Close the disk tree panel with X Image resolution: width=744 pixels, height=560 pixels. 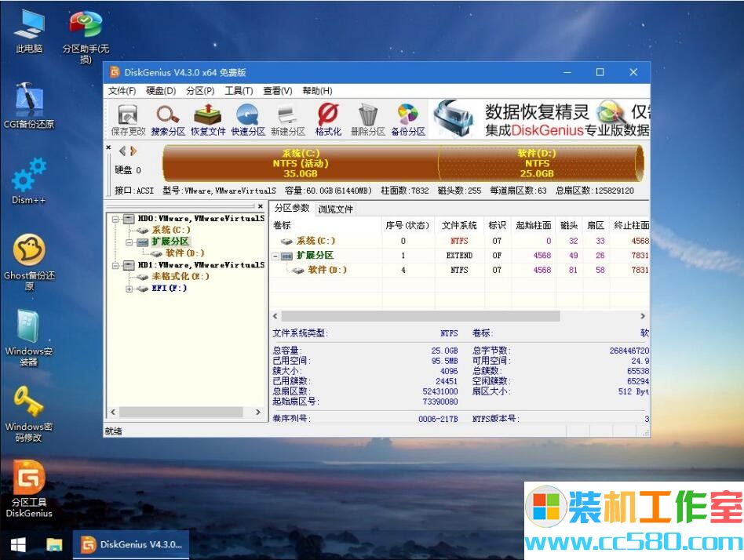click(x=261, y=206)
